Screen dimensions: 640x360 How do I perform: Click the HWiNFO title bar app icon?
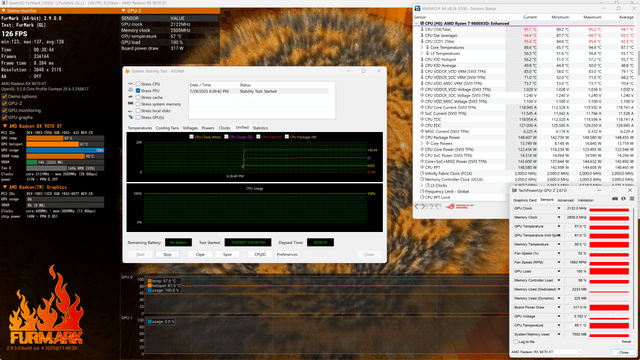[417, 8]
